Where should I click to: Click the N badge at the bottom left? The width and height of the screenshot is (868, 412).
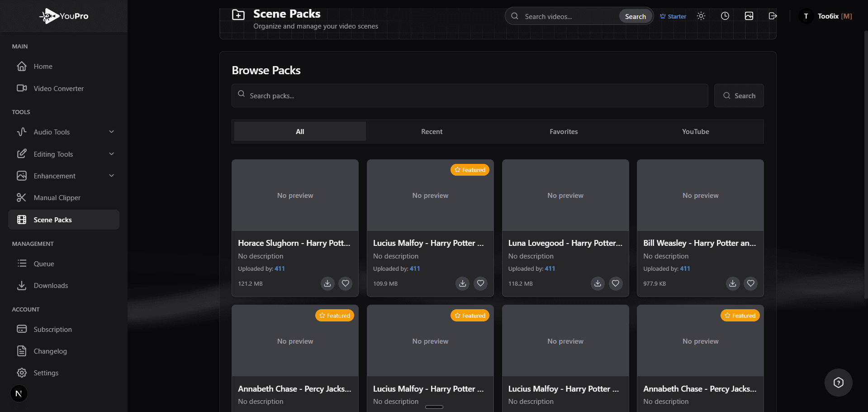[x=19, y=393]
